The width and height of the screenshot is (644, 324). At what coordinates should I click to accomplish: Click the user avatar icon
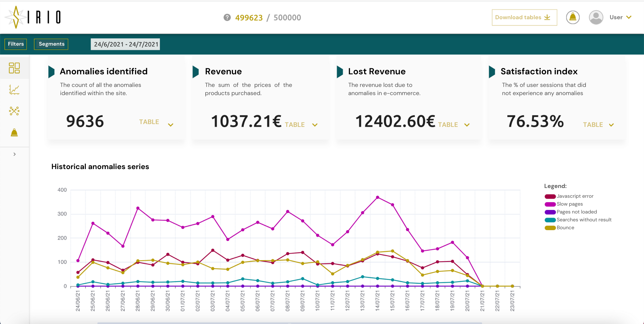[596, 17]
